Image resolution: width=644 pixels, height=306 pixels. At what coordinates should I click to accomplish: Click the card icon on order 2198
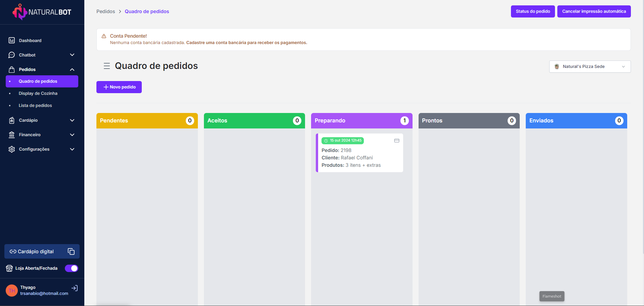[396, 141]
